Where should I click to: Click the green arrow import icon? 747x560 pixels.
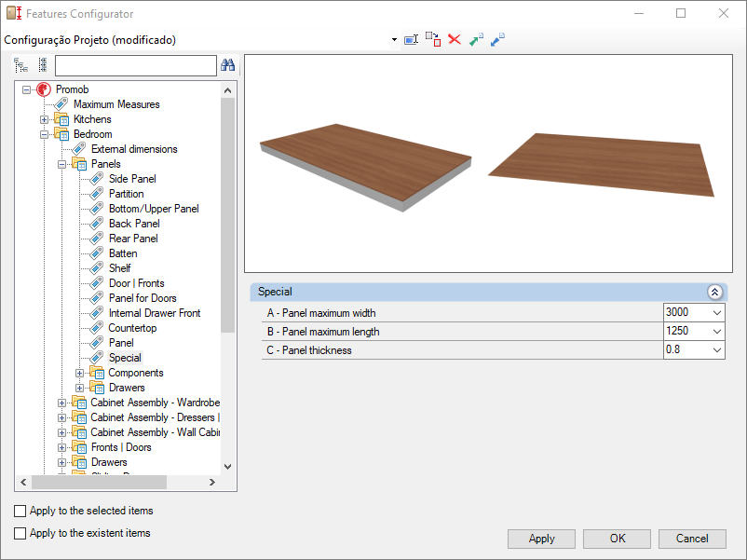(x=476, y=39)
